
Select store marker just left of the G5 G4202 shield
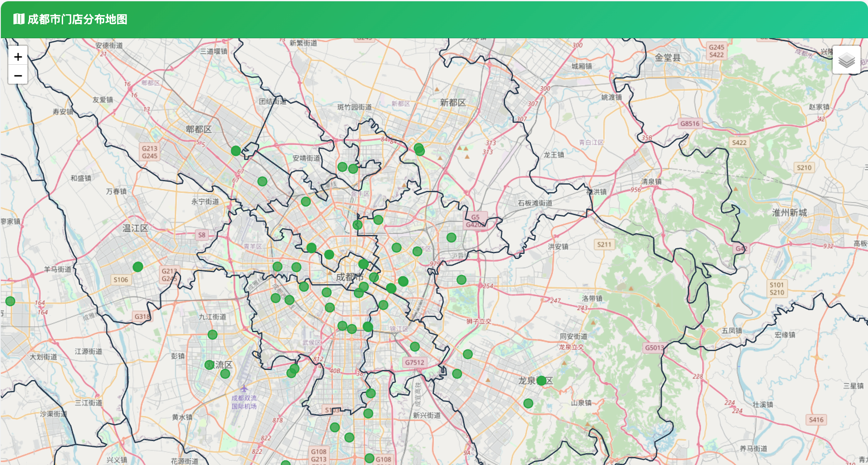[x=451, y=238]
